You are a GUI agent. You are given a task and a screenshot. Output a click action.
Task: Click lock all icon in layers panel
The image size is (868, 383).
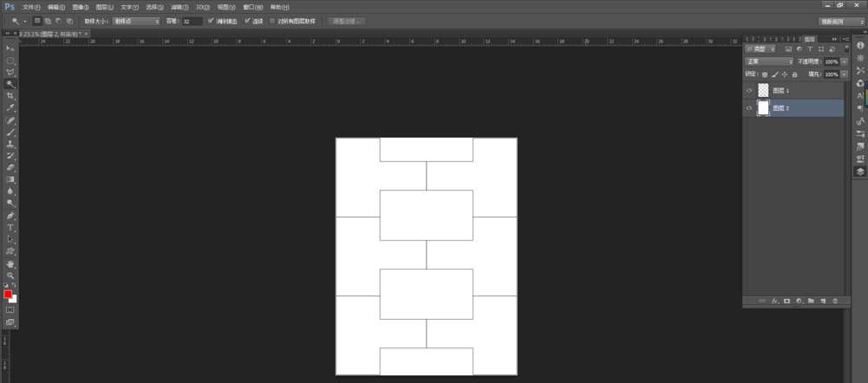795,75
